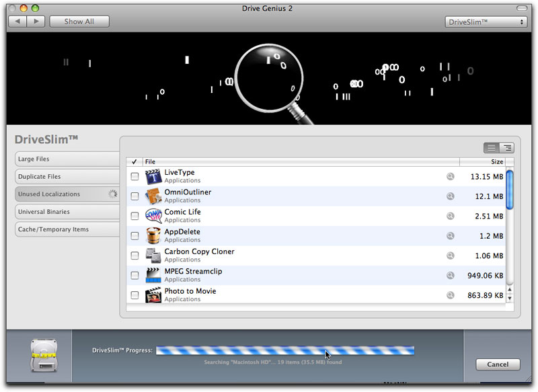Image resolution: width=538 pixels, height=392 pixels.
Task: Go forward with the right arrow button
Action: (36, 22)
